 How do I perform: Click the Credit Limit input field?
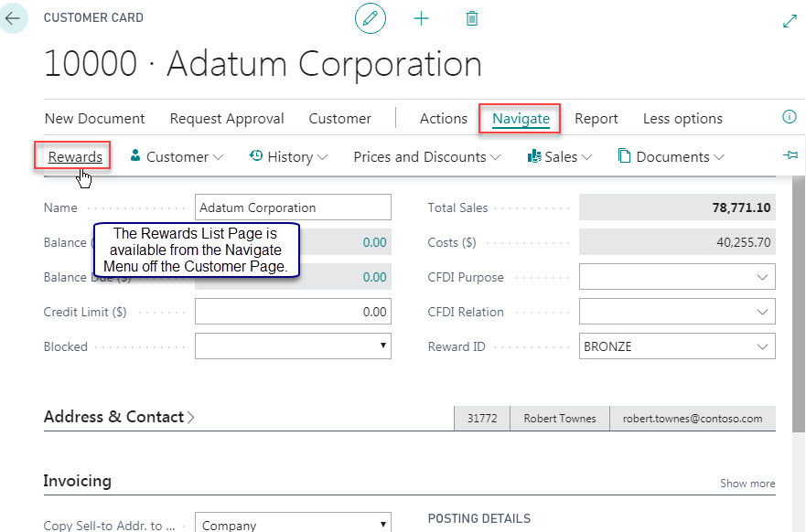coord(293,312)
